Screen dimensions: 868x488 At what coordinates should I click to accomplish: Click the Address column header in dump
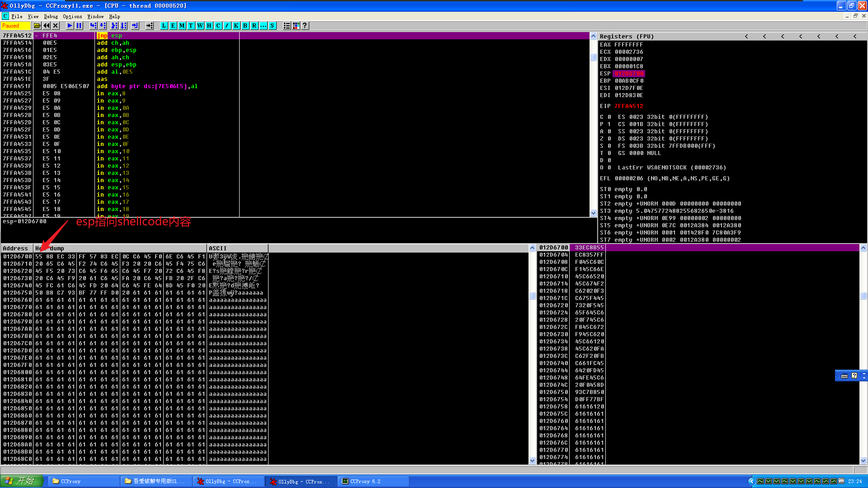point(17,248)
